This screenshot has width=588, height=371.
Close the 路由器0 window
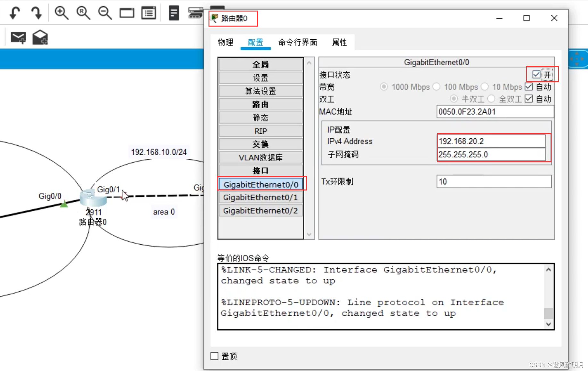(x=554, y=18)
